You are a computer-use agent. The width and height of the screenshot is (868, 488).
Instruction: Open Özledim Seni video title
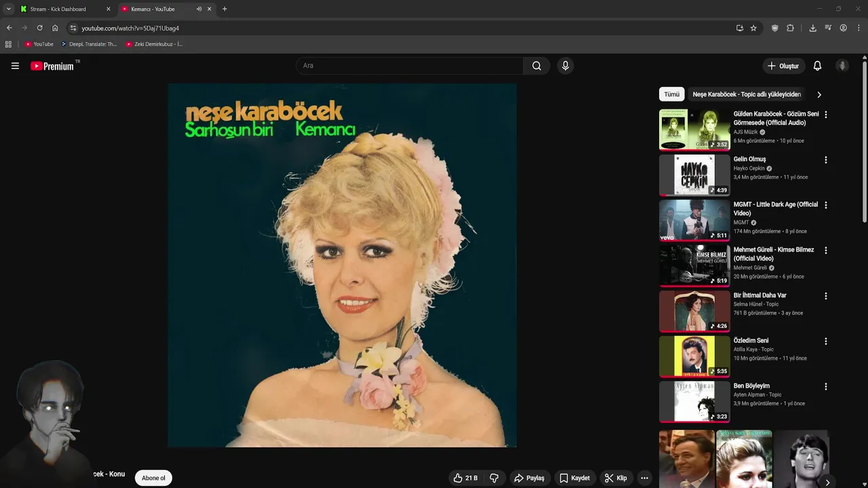[751, 340]
